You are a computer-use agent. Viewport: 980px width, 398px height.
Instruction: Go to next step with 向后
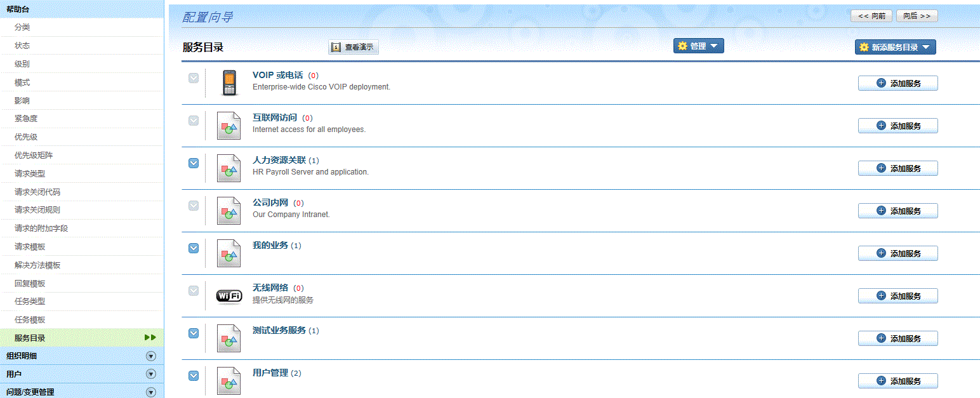[917, 16]
